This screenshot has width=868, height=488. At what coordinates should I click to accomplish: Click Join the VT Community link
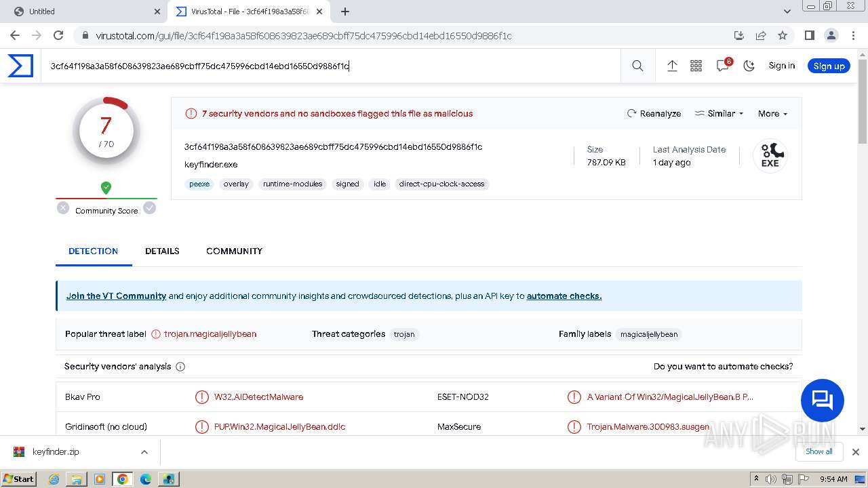click(x=116, y=296)
